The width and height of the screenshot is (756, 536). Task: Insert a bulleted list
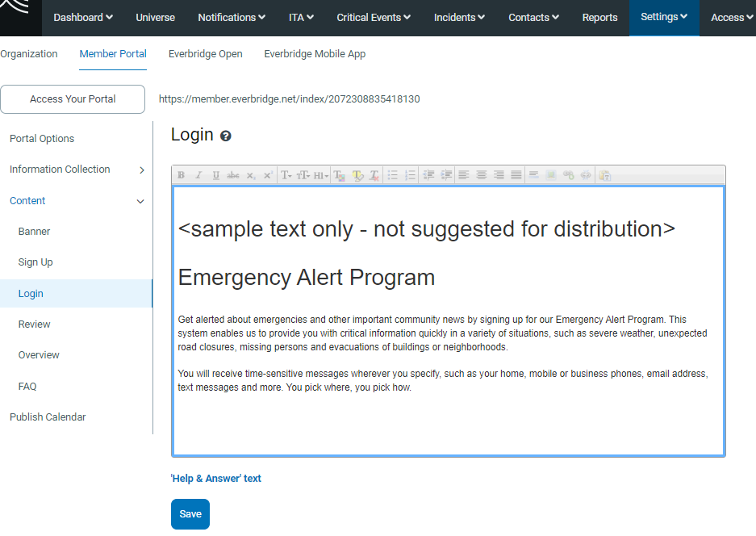pyautogui.click(x=392, y=175)
